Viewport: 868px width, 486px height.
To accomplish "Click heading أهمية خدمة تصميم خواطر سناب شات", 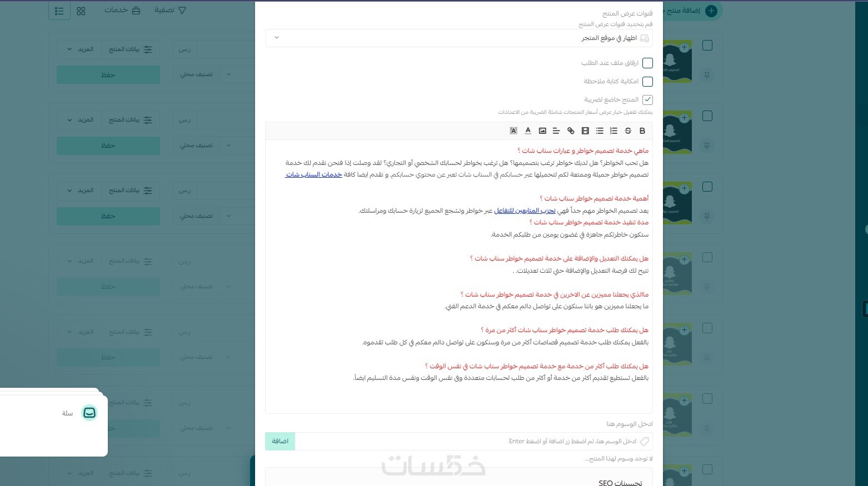I will (x=594, y=198).
